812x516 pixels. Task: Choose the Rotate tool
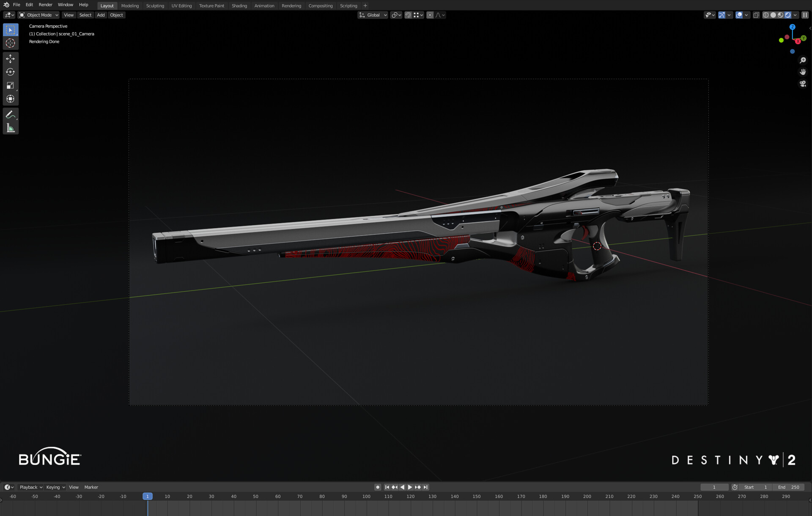point(11,72)
